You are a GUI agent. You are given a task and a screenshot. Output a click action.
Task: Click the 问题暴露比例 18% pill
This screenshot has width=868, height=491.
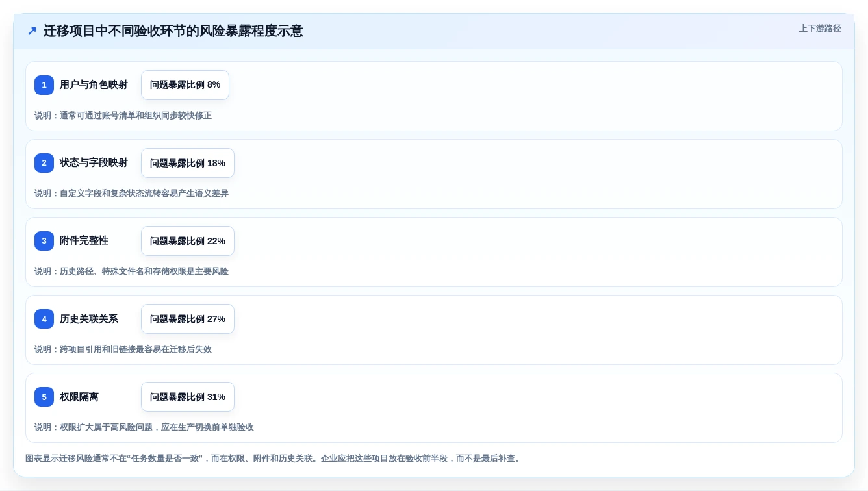(x=188, y=163)
